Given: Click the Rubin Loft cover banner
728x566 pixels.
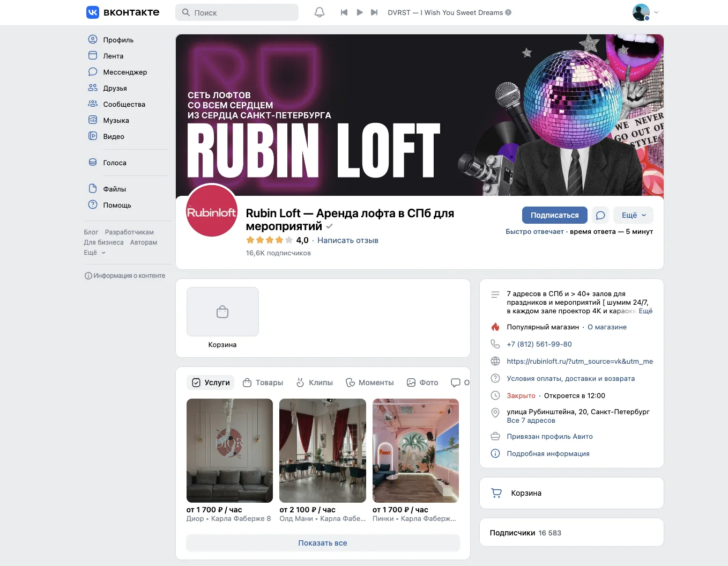Looking at the screenshot, I should click(x=420, y=115).
